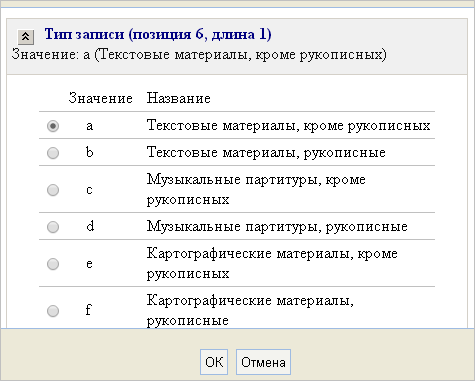Click the text Музыкальные партитуры, рукописные

click(x=277, y=227)
